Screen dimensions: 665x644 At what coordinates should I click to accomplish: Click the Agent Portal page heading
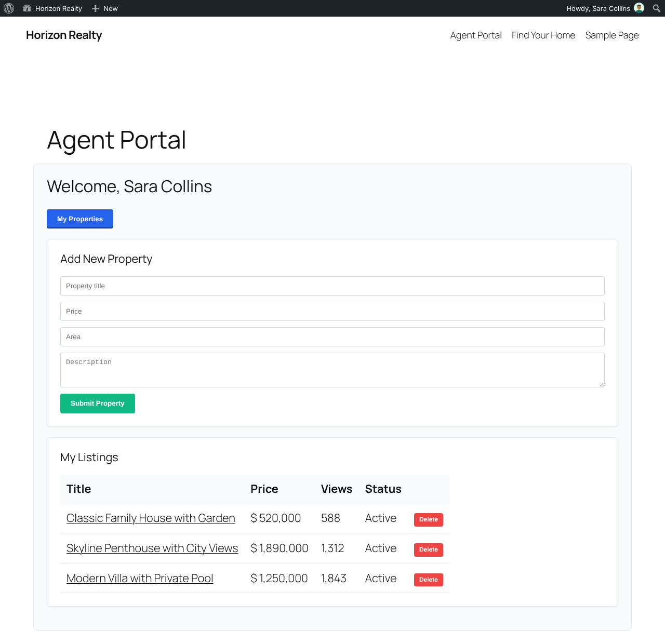(x=117, y=140)
